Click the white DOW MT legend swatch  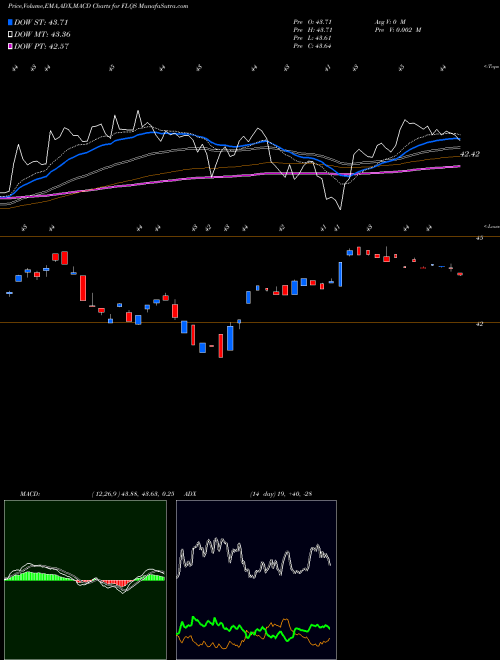11,35
